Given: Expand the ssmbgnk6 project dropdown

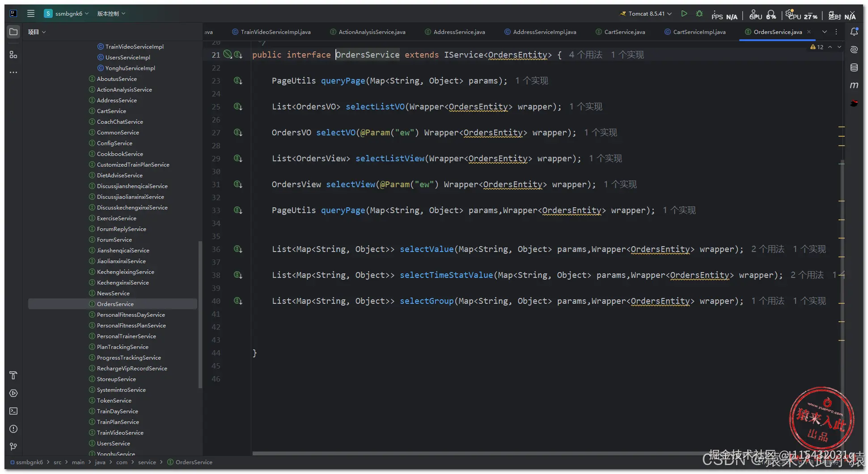Looking at the screenshot, I should (x=67, y=13).
